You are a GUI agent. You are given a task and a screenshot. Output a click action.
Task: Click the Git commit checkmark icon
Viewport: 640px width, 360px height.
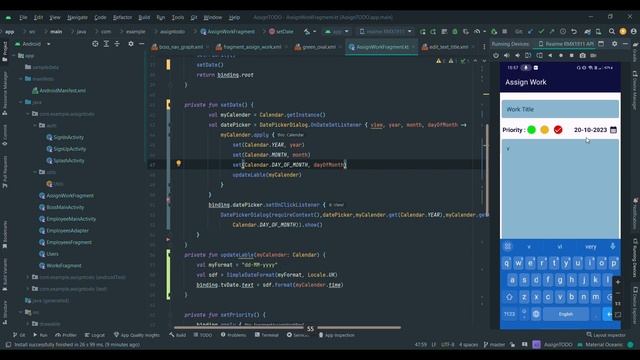[541, 31]
